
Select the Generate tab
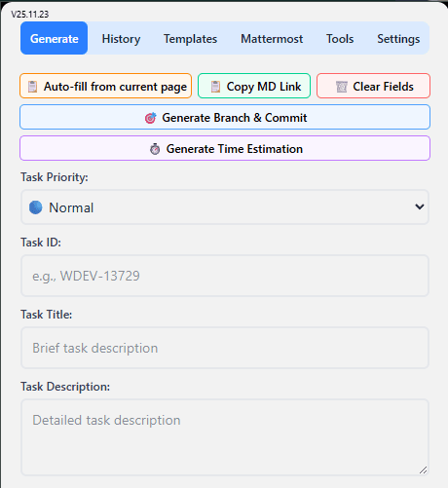coord(54,38)
